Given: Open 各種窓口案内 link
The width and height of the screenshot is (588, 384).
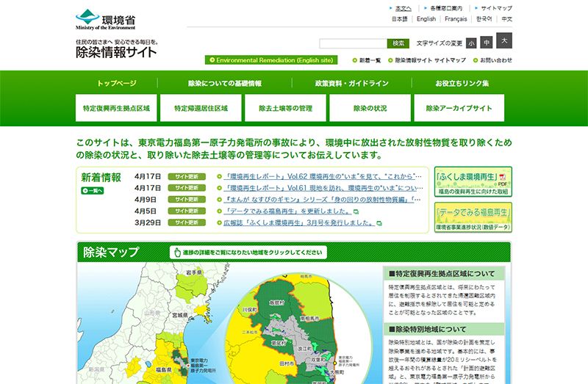Looking at the screenshot, I should 446,8.
